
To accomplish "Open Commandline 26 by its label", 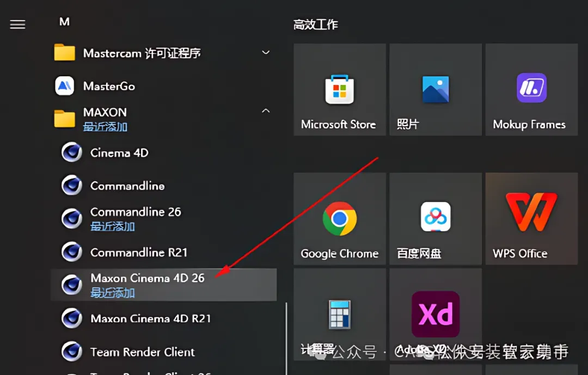I will tap(136, 212).
